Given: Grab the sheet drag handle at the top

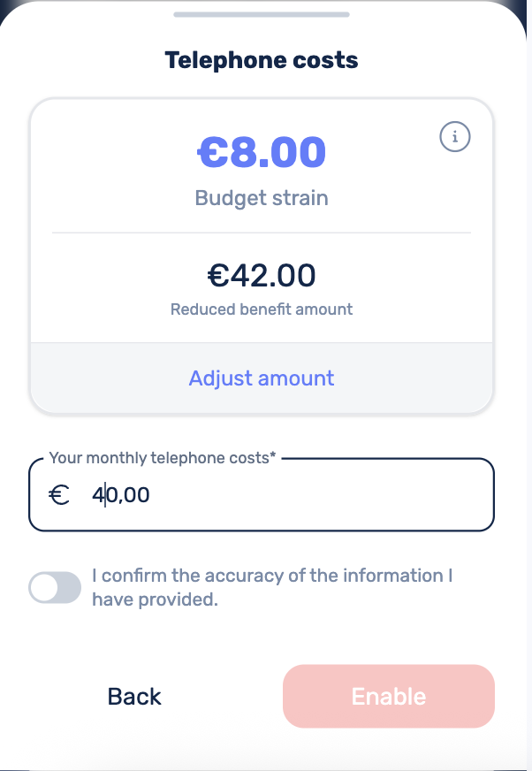Looking at the screenshot, I should point(262,14).
